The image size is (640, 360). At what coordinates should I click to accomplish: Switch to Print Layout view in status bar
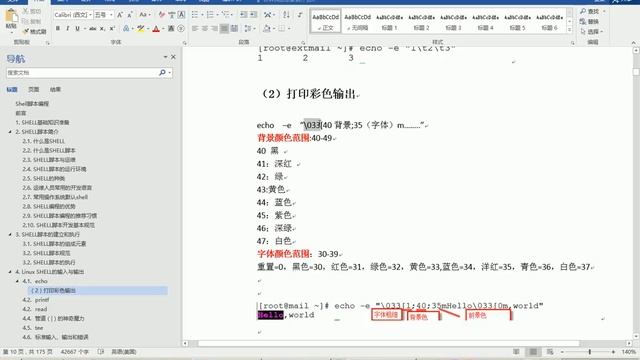tap(533, 352)
